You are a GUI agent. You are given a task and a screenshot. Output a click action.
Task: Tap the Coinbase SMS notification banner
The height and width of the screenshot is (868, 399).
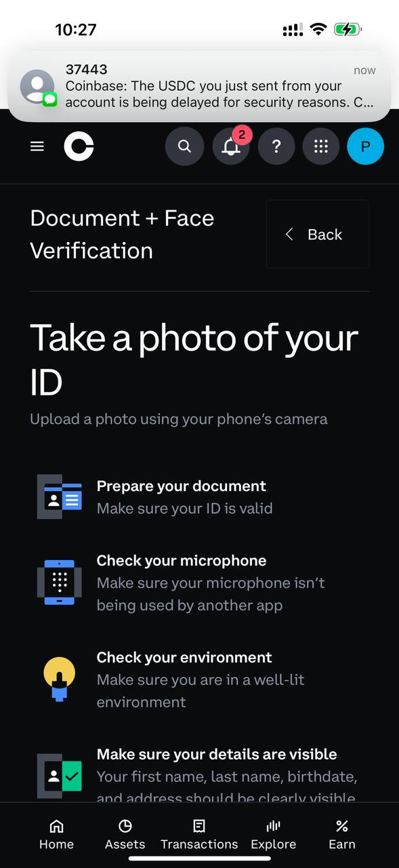(200, 86)
